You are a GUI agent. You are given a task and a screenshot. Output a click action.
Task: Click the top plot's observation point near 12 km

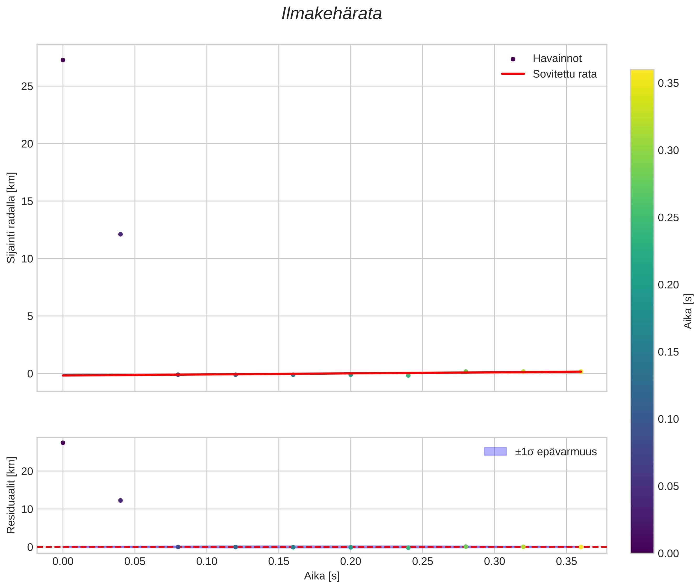pos(121,234)
